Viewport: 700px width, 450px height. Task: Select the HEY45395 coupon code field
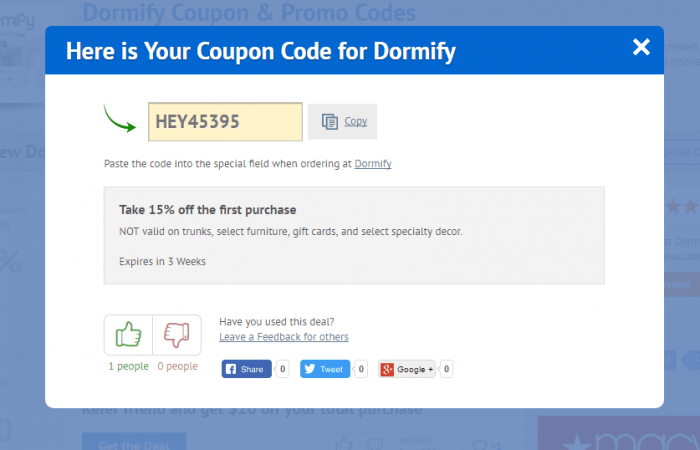225,121
